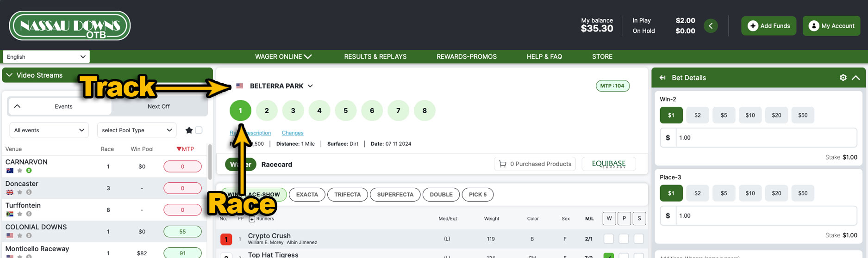
Task: Click S column select-all box
Action: (x=639, y=219)
